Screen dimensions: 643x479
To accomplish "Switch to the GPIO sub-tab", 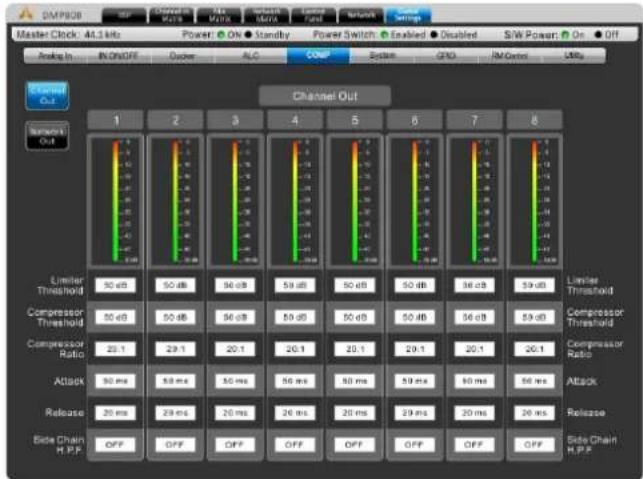I will pyautogui.click(x=446, y=56).
